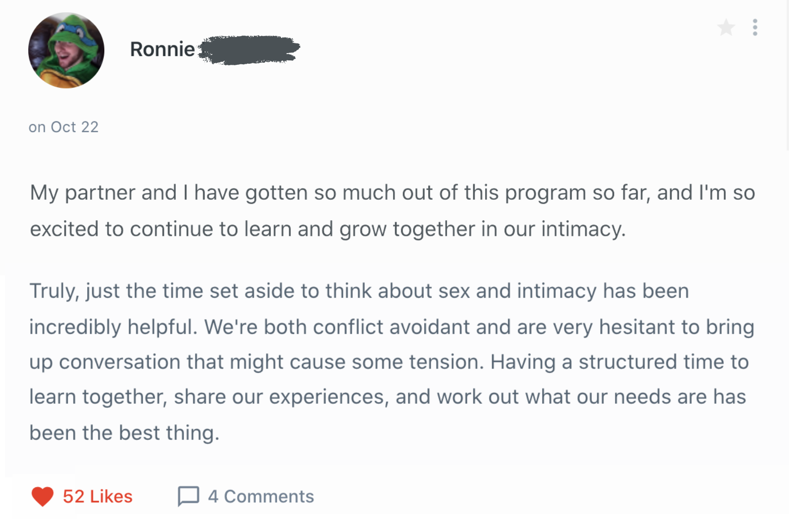The image size is (789, 532).
Task: Click the line starting "My partner and I"
Action: pyautogui.click(x=392, y=192)
